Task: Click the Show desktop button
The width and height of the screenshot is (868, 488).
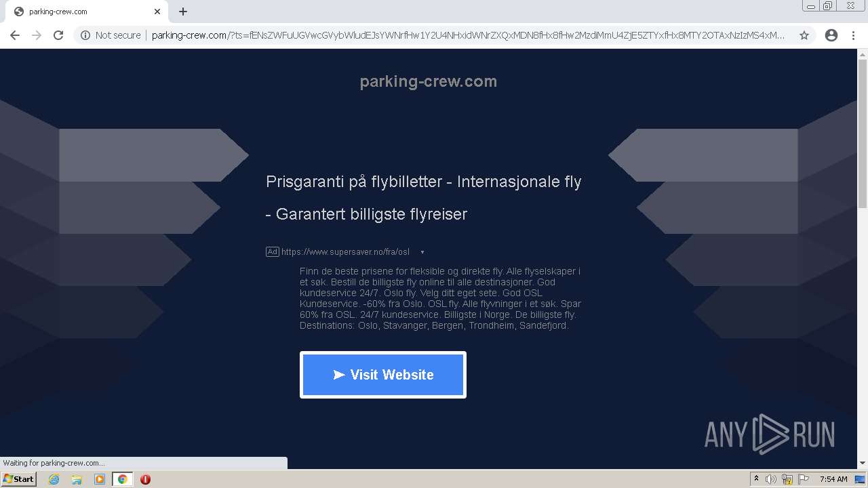Action: (x=861, y=479)
